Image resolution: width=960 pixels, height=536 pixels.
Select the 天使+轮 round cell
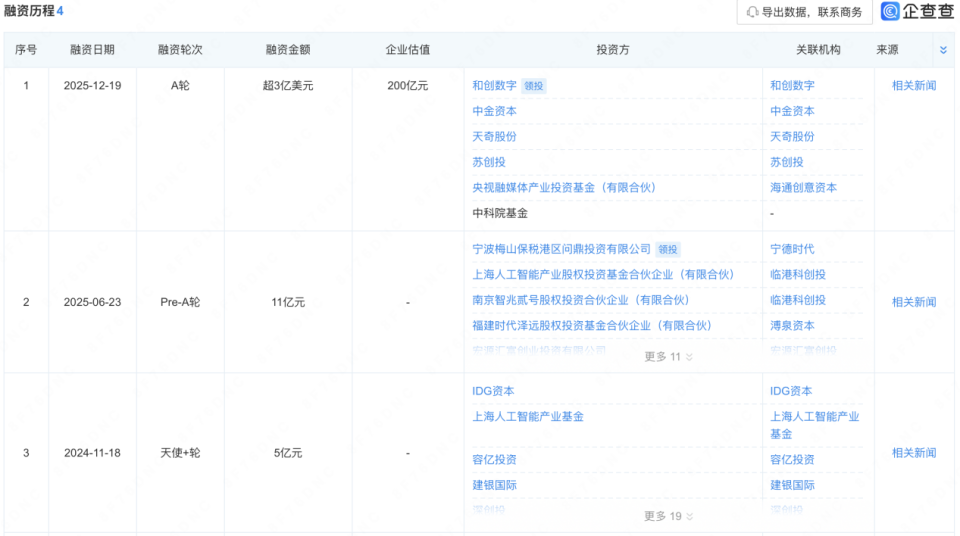pos(180,453)
